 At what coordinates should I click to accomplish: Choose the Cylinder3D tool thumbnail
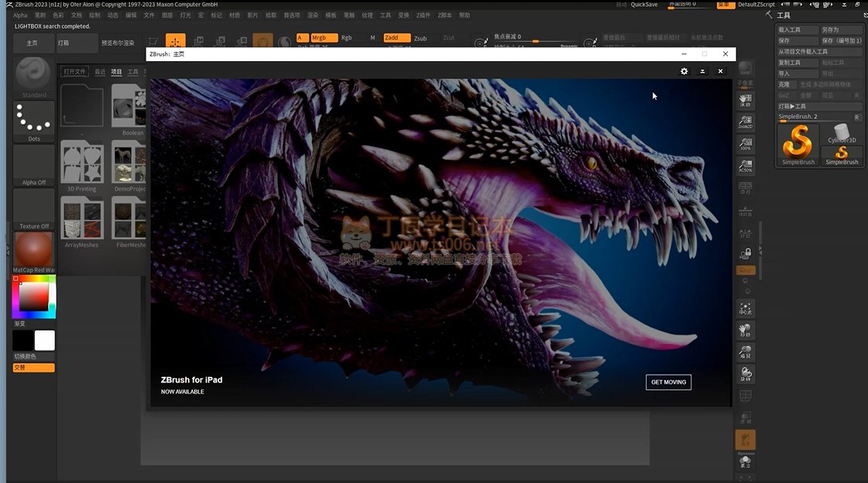(x=842, y=132)
